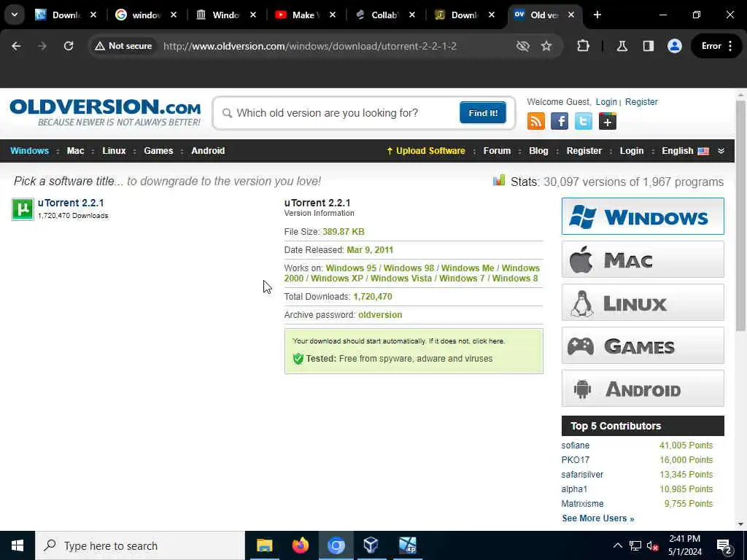
Task: Open File Explorer from the taskbar
Action: 264,545
